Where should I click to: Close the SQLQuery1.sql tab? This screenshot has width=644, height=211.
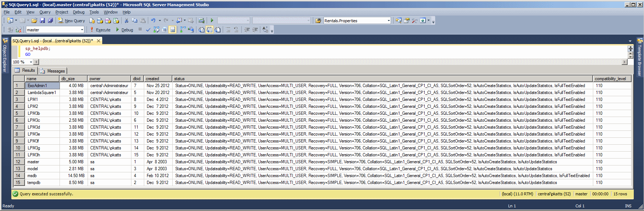tap(99, 41)
